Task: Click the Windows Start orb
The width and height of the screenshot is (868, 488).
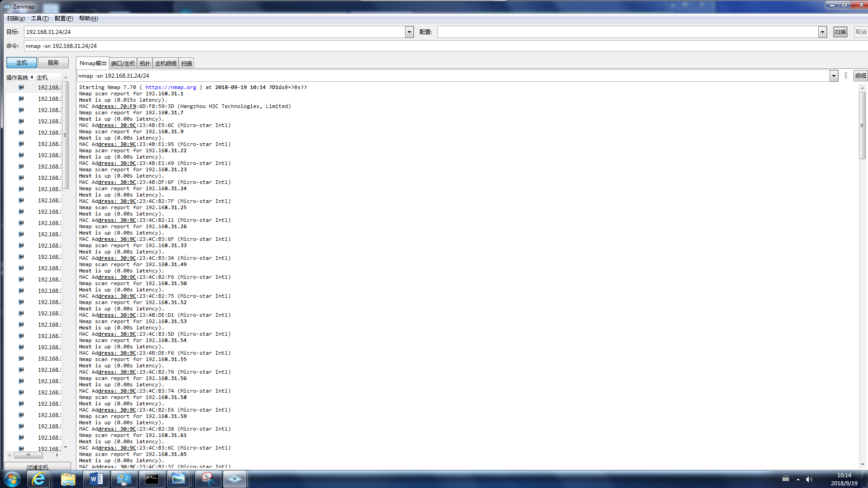Action: (x=12, y=479)
